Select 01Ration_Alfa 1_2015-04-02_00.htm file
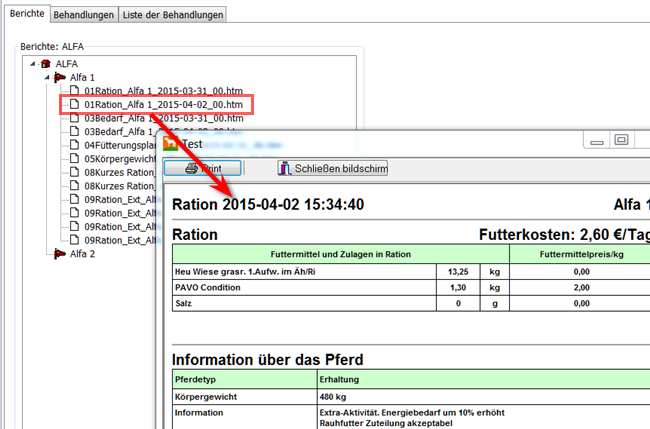The height and width of the screenshot is (429, 650). coord(163,104)
